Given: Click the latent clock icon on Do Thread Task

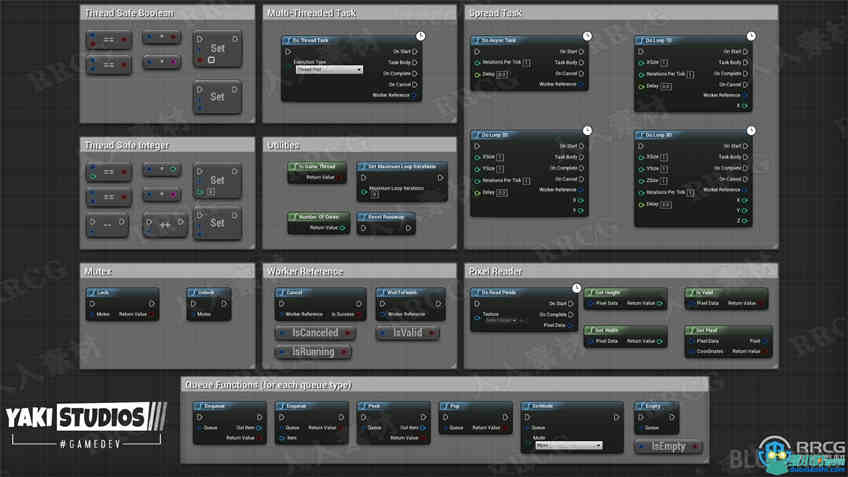Looking at the screenshot, I should click(x=420, y=36).
